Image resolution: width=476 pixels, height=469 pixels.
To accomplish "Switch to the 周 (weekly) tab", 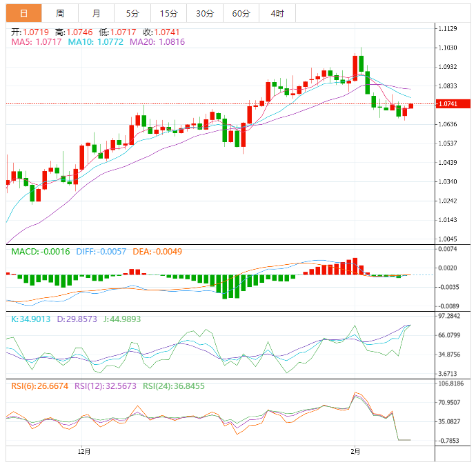I will click(60, 13).
